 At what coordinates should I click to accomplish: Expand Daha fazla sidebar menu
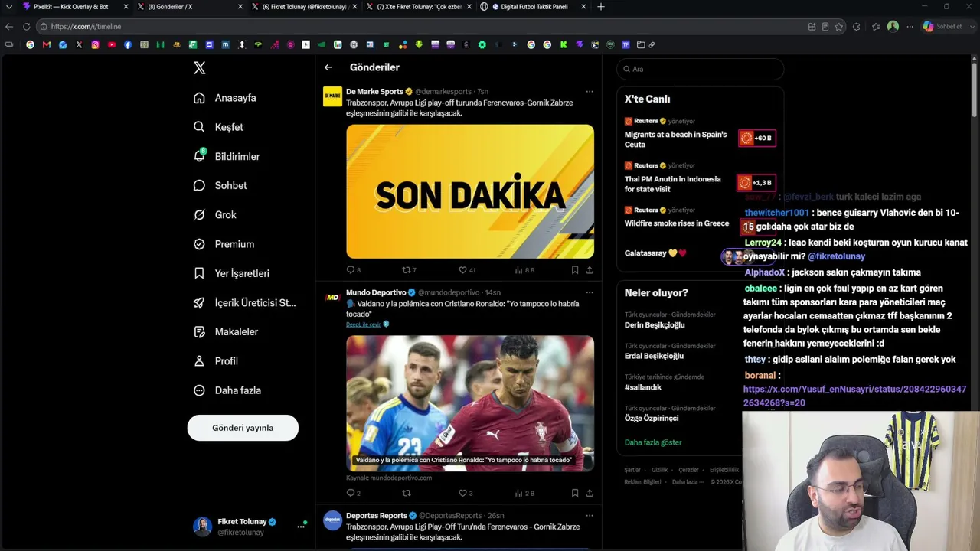click(x=227, y=390)
